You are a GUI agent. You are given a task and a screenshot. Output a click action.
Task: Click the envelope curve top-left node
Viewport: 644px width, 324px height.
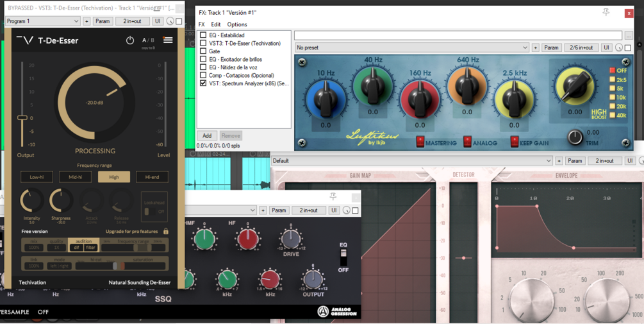497,207
